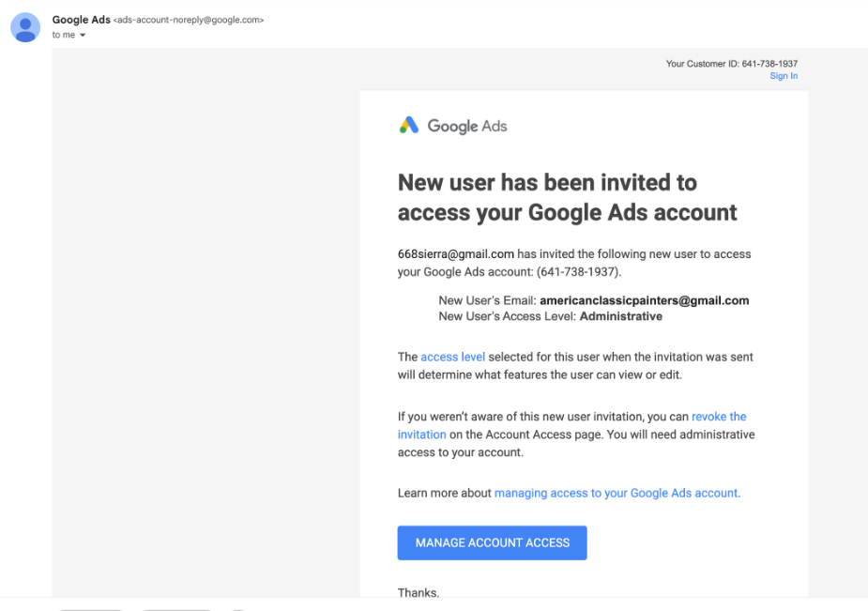868x611 pixels.
Task: Open the "revoke the invitation" link
Action: 719,416
